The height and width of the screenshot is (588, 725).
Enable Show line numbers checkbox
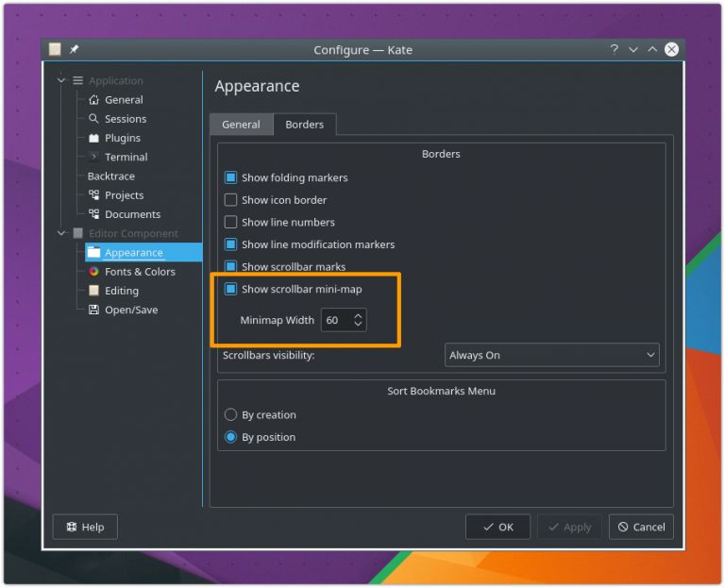tap(230, 223)
